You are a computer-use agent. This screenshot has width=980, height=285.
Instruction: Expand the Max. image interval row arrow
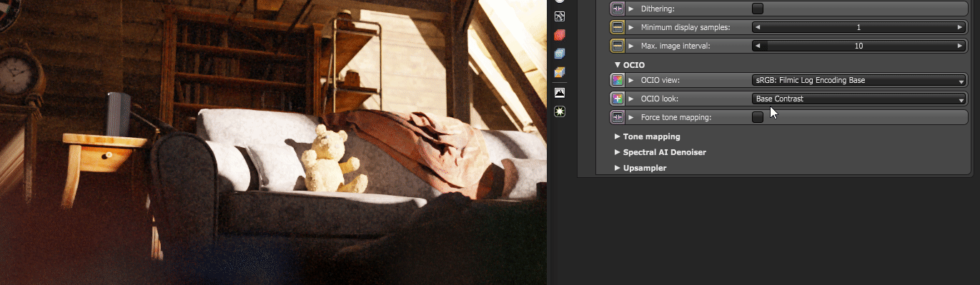pyautogui.click(x=631, y=46)
